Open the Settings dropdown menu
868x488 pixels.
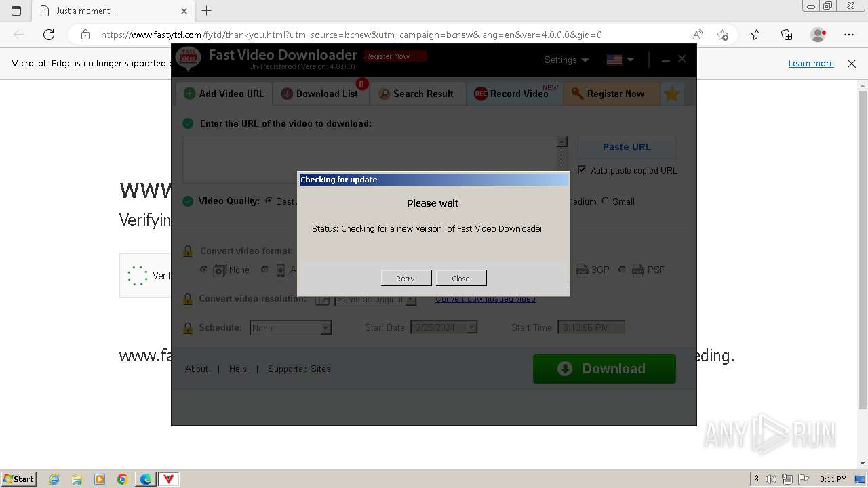566,60
